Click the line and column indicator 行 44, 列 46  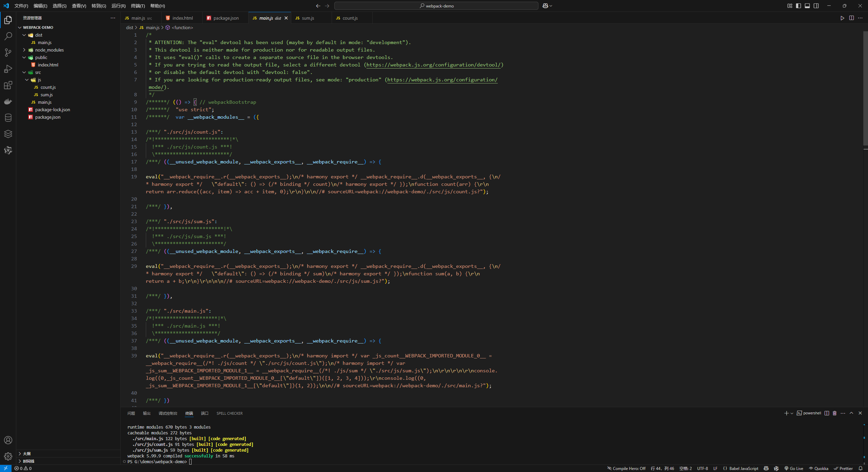pos(663,468)
